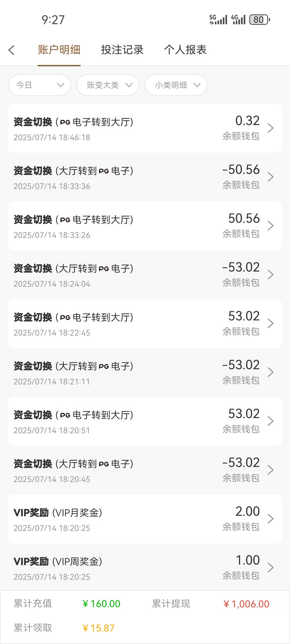Tap chevron on the 18:33:36 transaction
Viewport: 290px width, 644px height.
pyautogui.click(x=270, y=177)
